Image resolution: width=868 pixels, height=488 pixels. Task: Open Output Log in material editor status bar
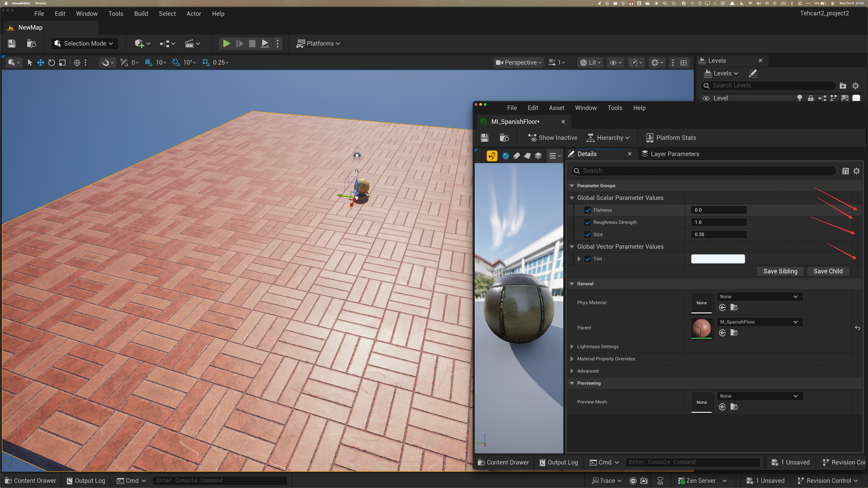click(x=559, y=462)
